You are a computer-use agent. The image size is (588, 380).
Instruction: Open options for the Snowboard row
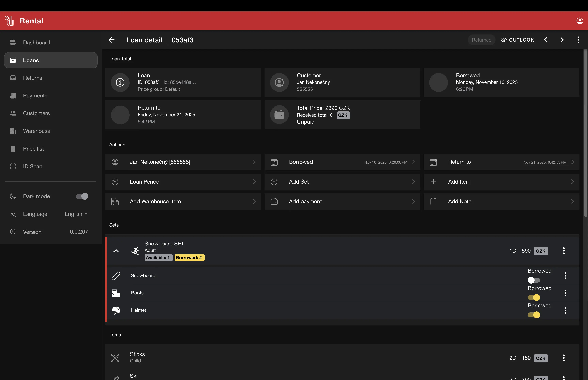tap(565, 276)
